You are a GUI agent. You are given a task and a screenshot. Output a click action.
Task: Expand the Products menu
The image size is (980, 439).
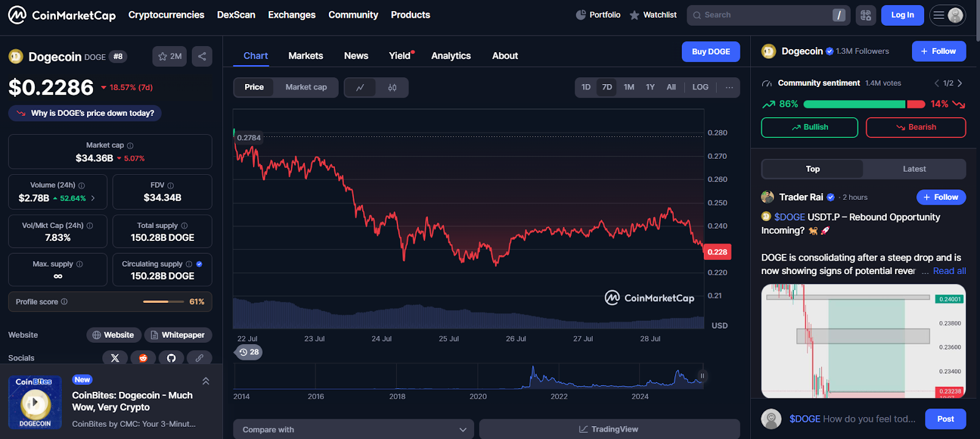click(x=410, y=15)
